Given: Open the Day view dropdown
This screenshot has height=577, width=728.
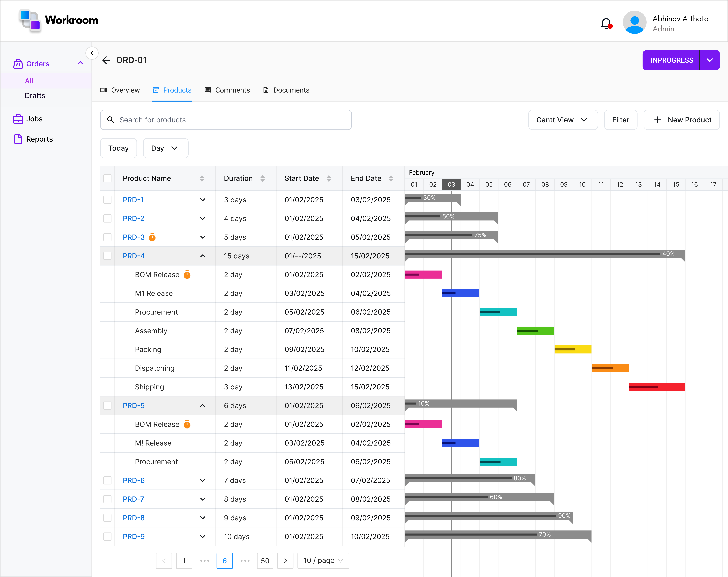Looking at the screenshot, I should coord(165,148).
